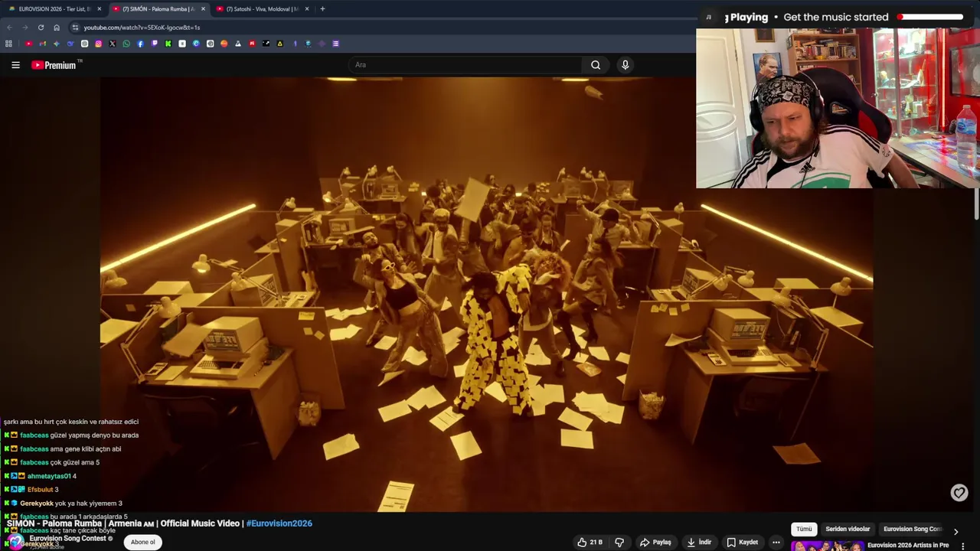Share video using Paylaş button
980x551 pixels.
[x=656, y=543]
